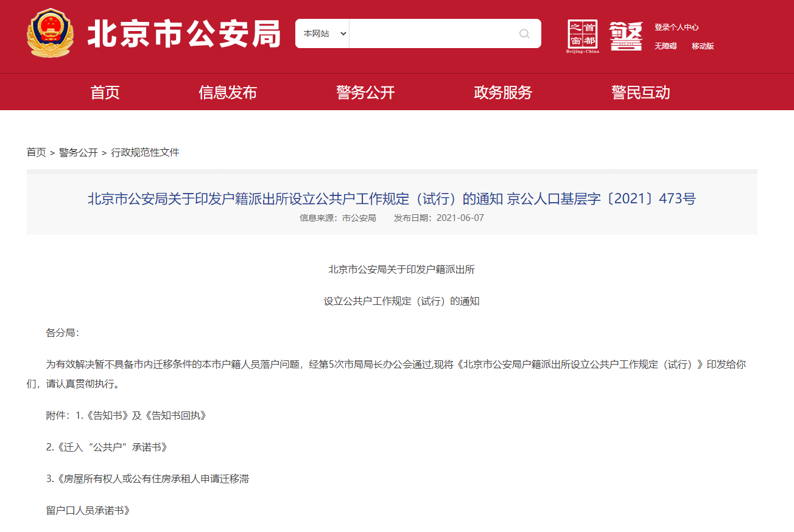The width and height of the screenshot is (794, 532).
Task: Click centered line 北京市公安局关于印发户籍派出所
Action: 402,270
